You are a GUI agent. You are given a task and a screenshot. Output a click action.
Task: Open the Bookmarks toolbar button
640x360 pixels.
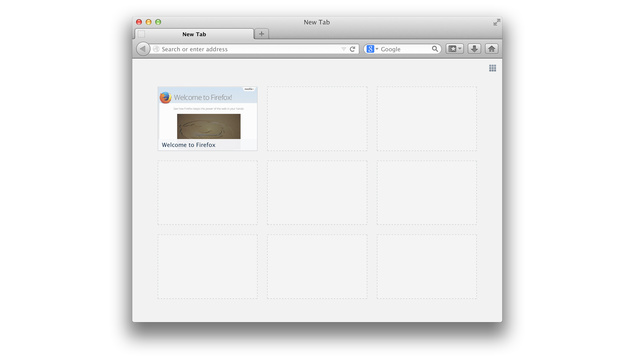[452, 49]
